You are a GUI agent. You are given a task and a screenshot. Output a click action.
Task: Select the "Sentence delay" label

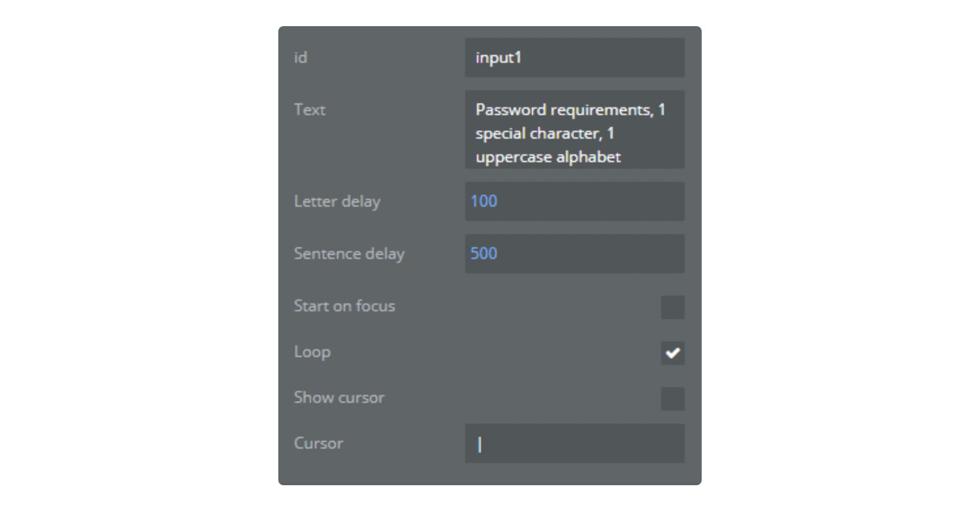coord(349,254)
